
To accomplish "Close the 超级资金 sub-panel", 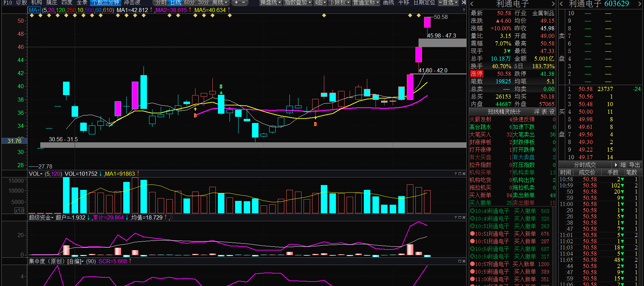I will (464, 217).
